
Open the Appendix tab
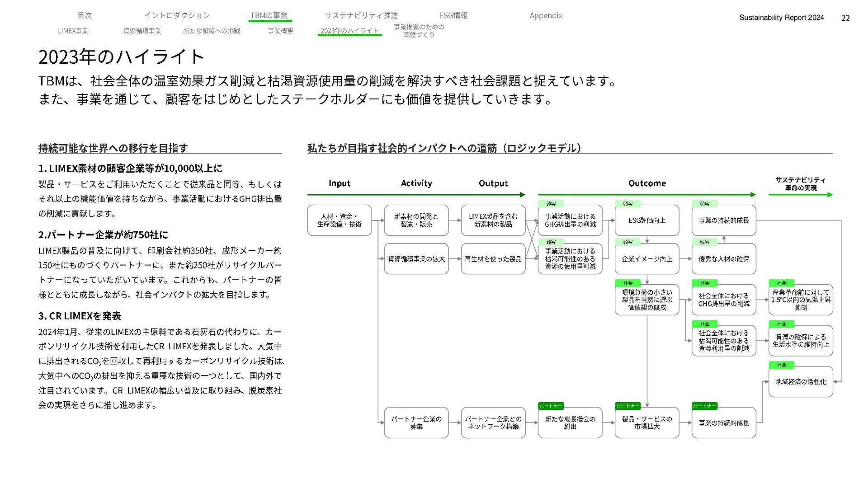546,15
